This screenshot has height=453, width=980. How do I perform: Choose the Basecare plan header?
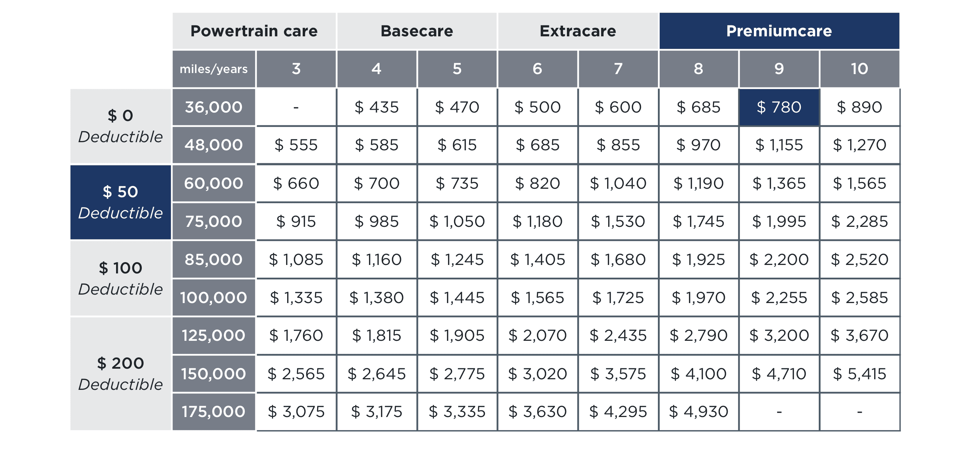417,31
